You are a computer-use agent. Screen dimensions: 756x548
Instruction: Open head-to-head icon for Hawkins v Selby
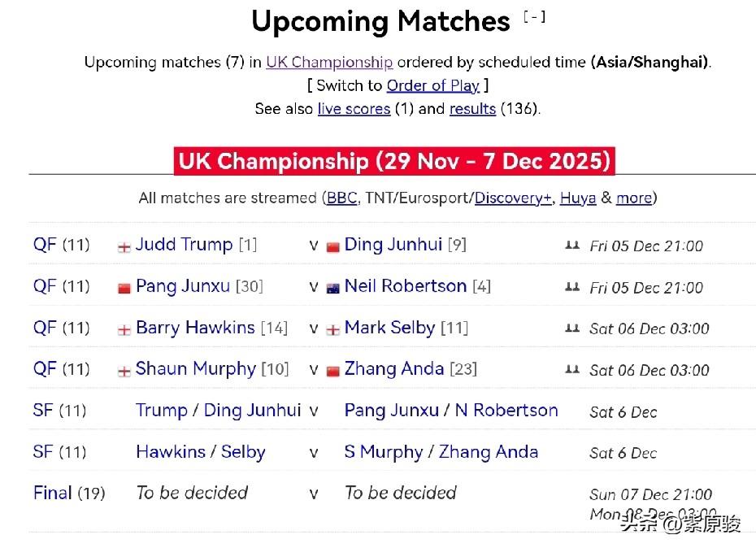pyautogui.click(x=572, y=328)
